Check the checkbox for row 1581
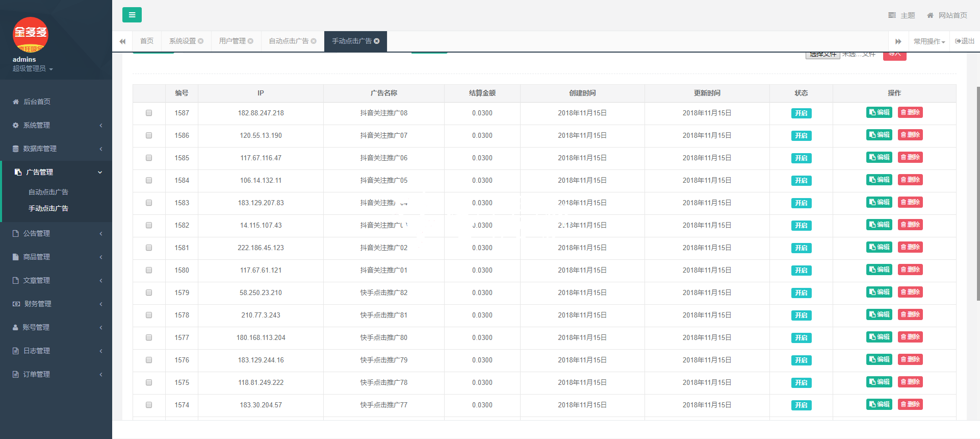The image size is (980, 439). (x=149, y=248)
